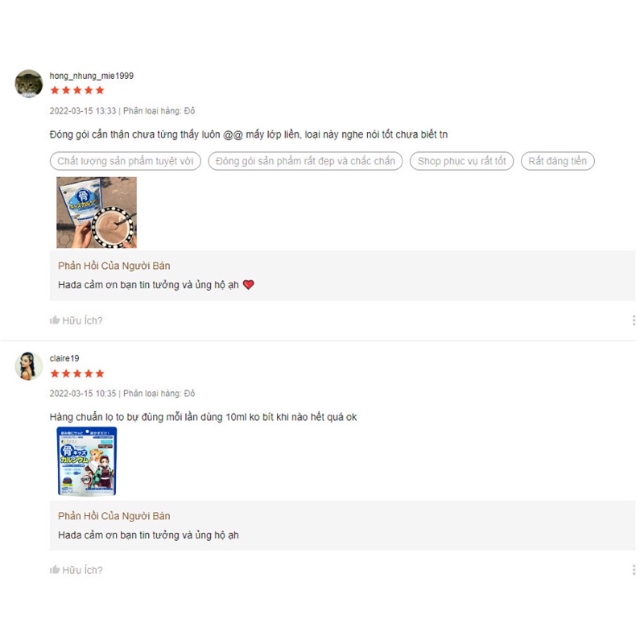Click hong_nhung_mie1999's cat avatar
This screenshot has width=644, height=644.
(x=29, y=84)
